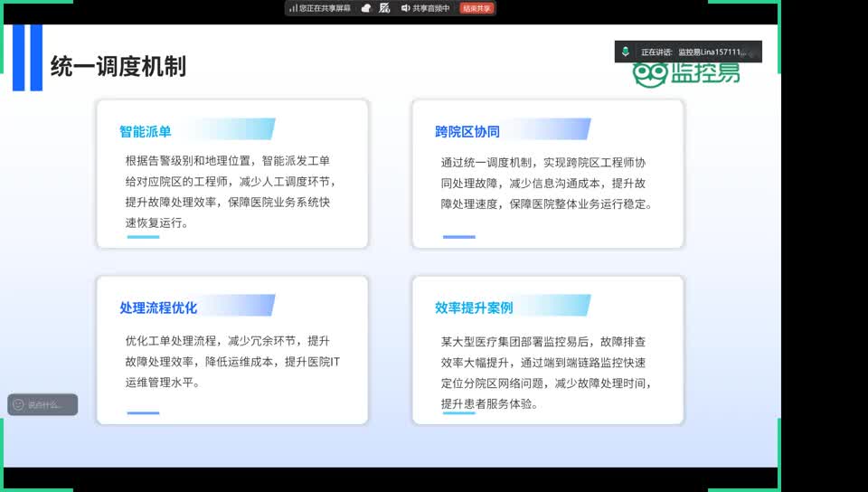
Task: Click the emoji smiley icon in chat box
Action: [x=18, y=405]
